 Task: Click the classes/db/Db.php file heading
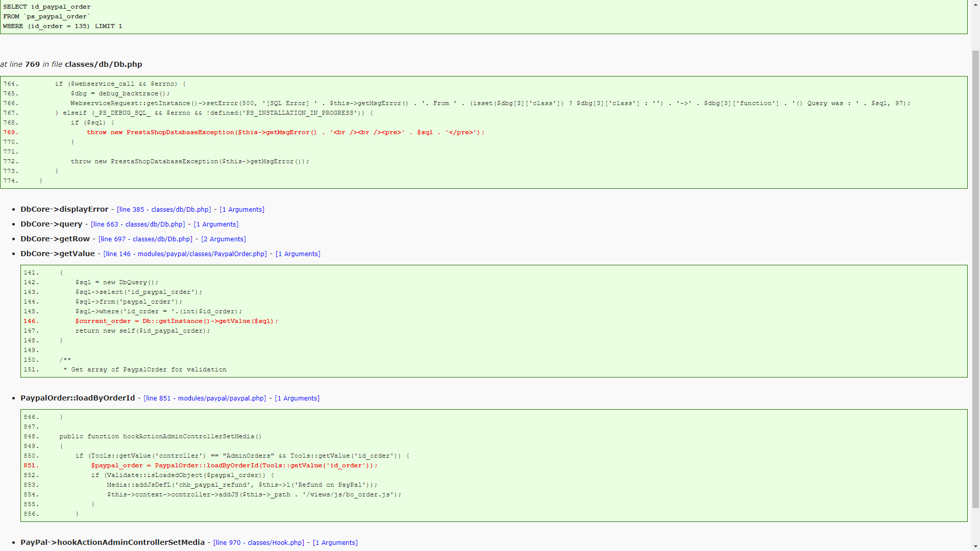point(103,64)
